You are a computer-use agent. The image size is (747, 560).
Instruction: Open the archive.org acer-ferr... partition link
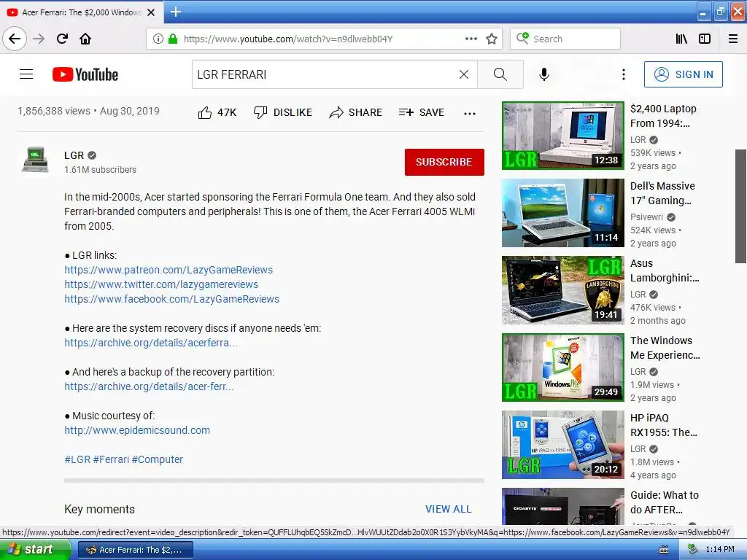(149, 386)
